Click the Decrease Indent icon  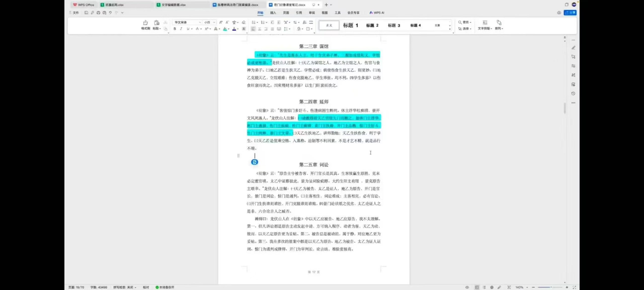[272, 22]
